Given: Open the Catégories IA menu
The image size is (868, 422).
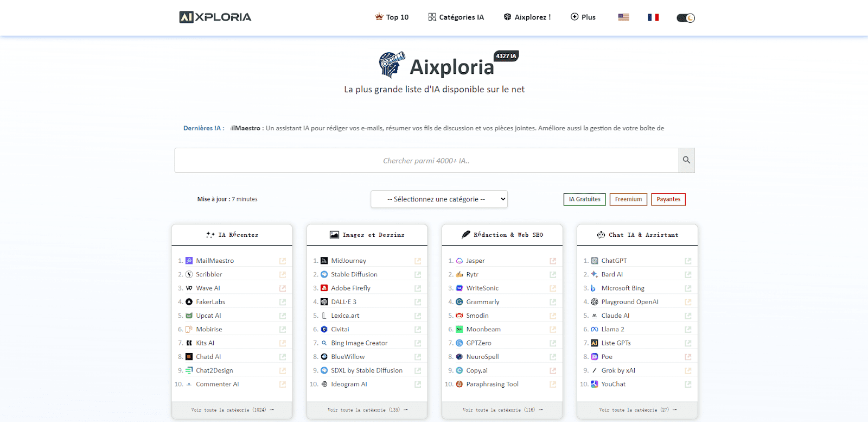Looking at the screenshot, I should tap(456, 17).
